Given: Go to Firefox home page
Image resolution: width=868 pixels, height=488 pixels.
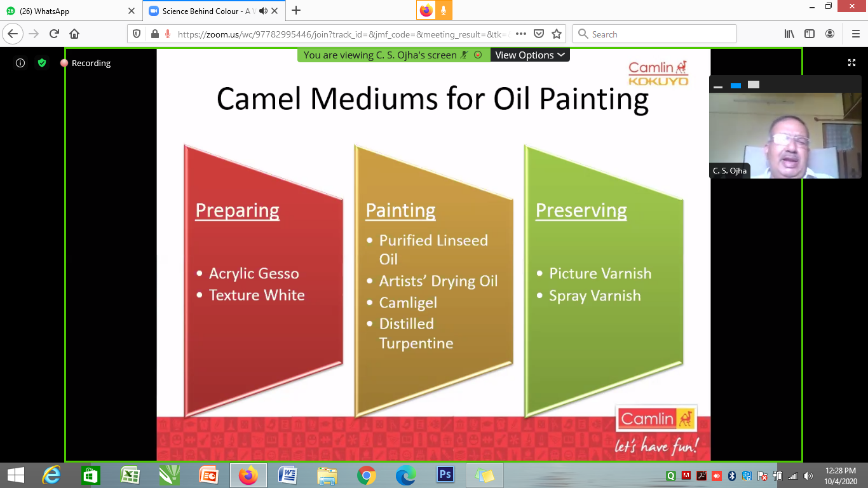Looking at the screenshot, I should coord(74,34).
